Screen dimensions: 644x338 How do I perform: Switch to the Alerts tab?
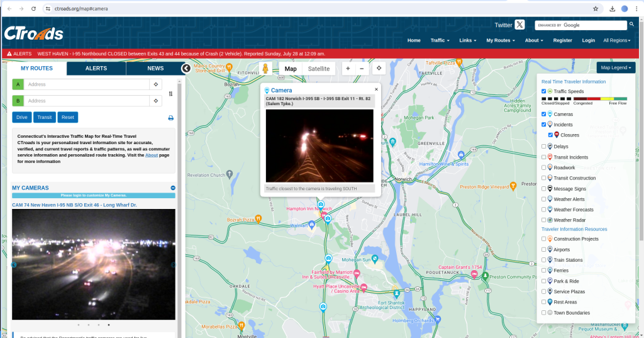click(96, 68)
